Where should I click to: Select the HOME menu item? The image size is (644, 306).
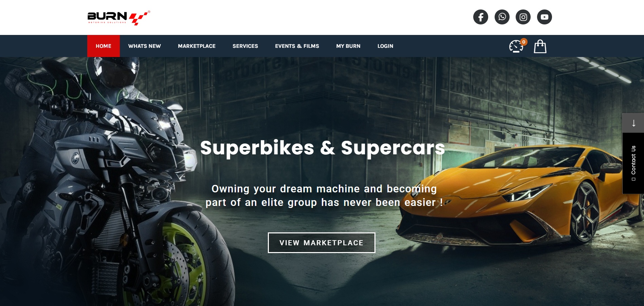(x=104, y=46)
